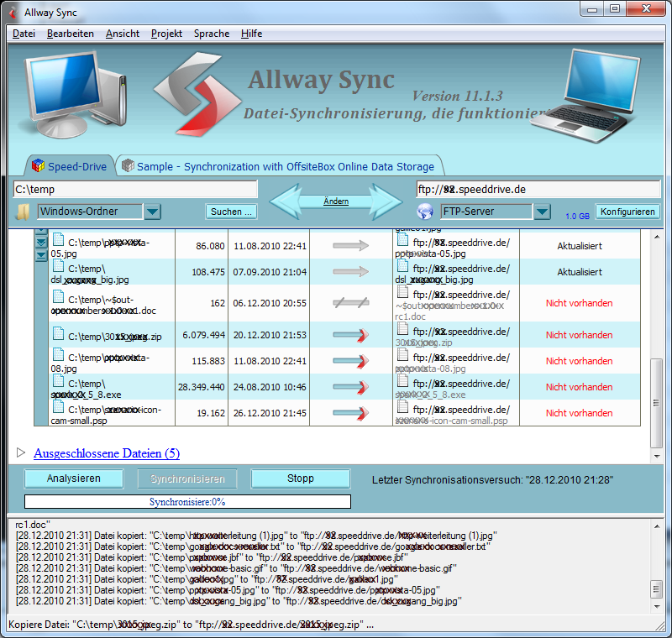Image resolution: width=672 pixels, height=638 pixels.
Task: Click the C:\temp path input field
Action: point(134,189)
